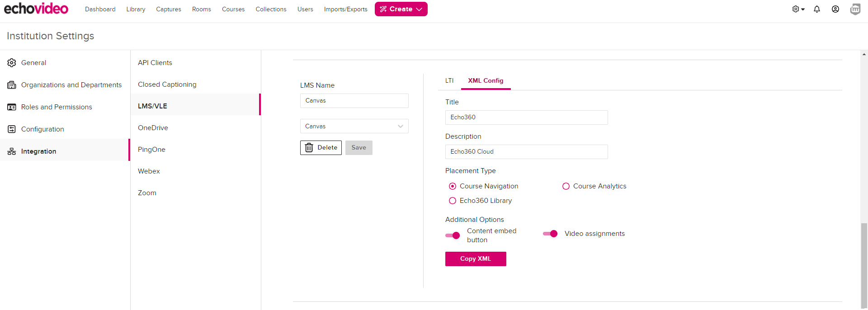Switch to the LTI tab
Image resolution: width=868 pixels, height=310 pixels.
tap(449, 80)
